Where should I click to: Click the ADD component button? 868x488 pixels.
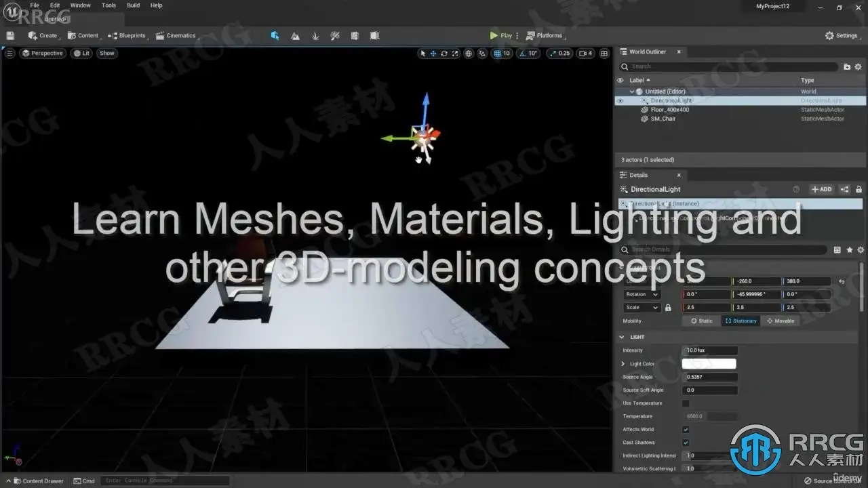coord(822,189)
